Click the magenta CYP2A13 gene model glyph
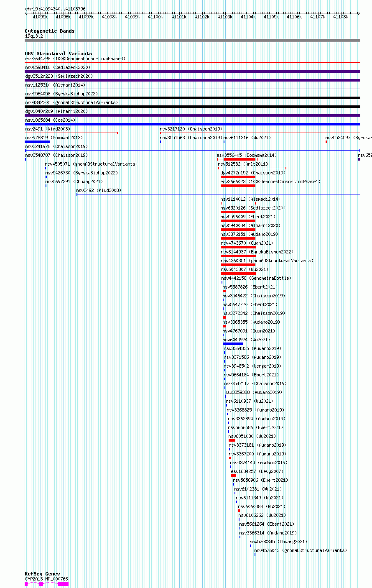 click(x=46, y=583)
